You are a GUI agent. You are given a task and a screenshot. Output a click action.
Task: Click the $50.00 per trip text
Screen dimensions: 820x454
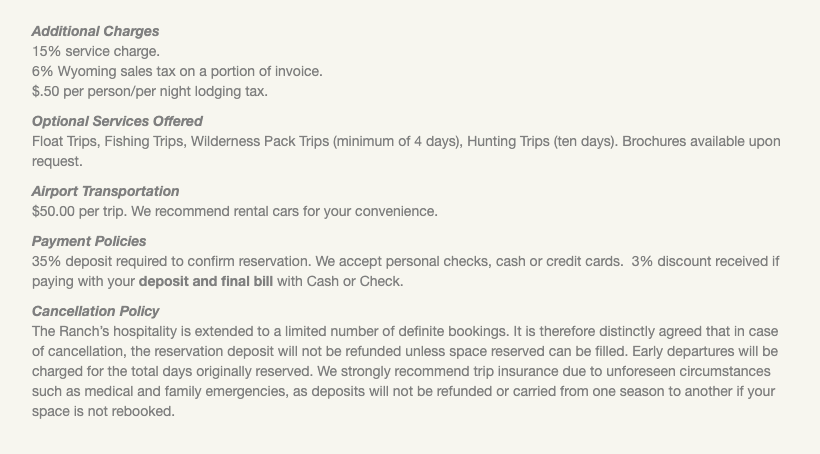(80, 211)
